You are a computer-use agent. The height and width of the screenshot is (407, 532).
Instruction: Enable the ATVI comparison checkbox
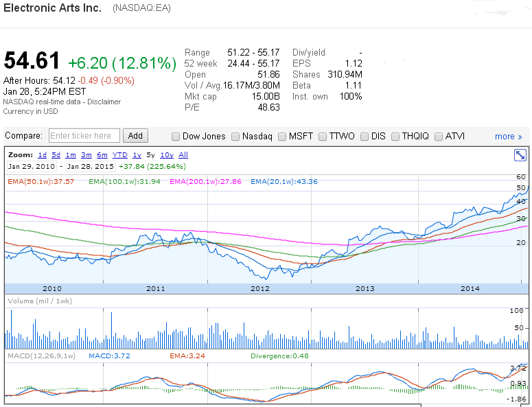pos(439,137)
